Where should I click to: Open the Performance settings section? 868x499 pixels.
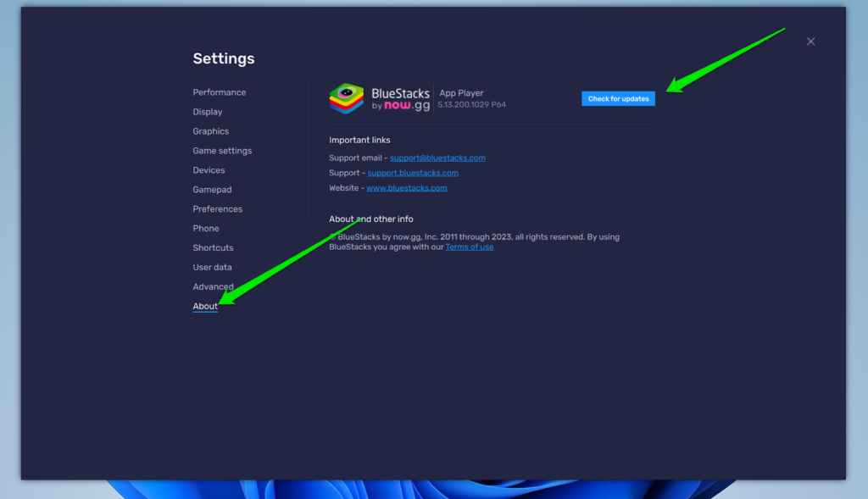pos(220,91)
